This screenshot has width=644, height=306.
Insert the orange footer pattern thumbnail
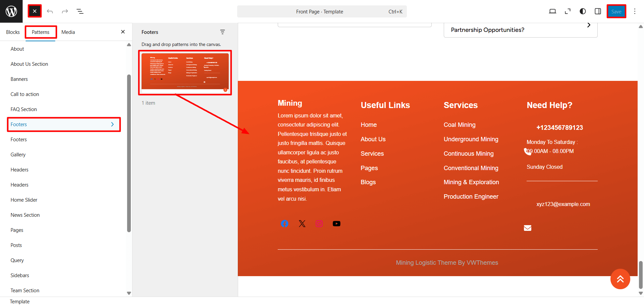185,73
